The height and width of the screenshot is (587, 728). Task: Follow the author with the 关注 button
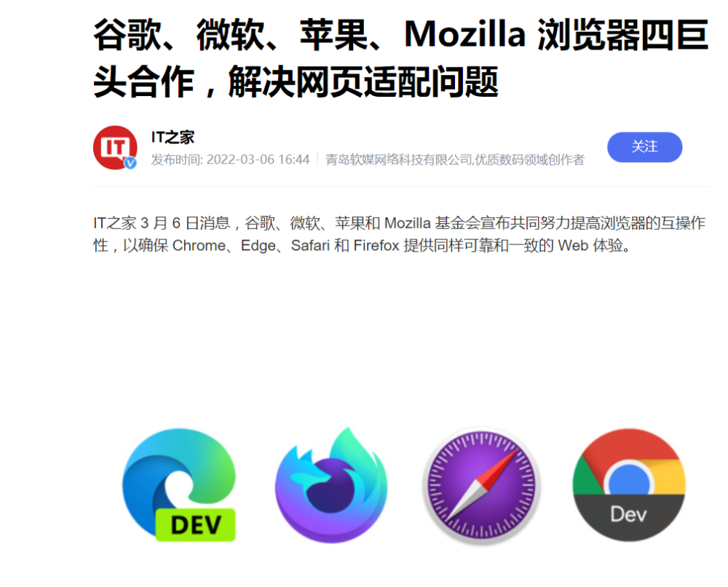(644, 147)
